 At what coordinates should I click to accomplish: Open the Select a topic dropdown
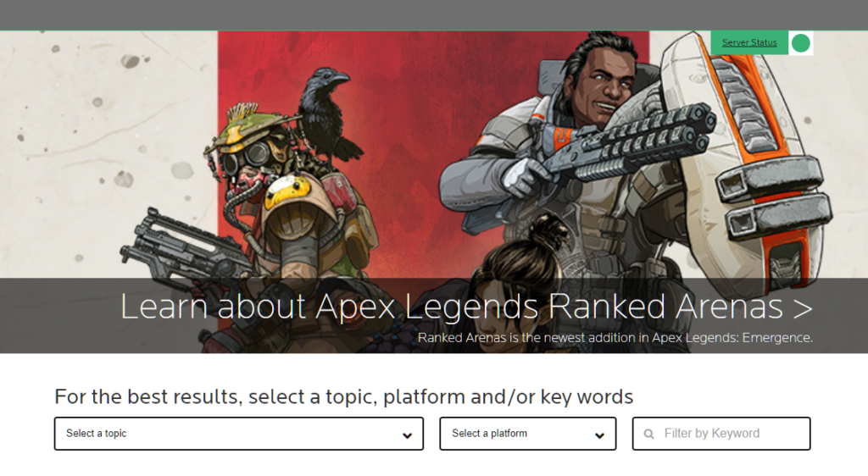pyautogui.click(x=238, y=434)
